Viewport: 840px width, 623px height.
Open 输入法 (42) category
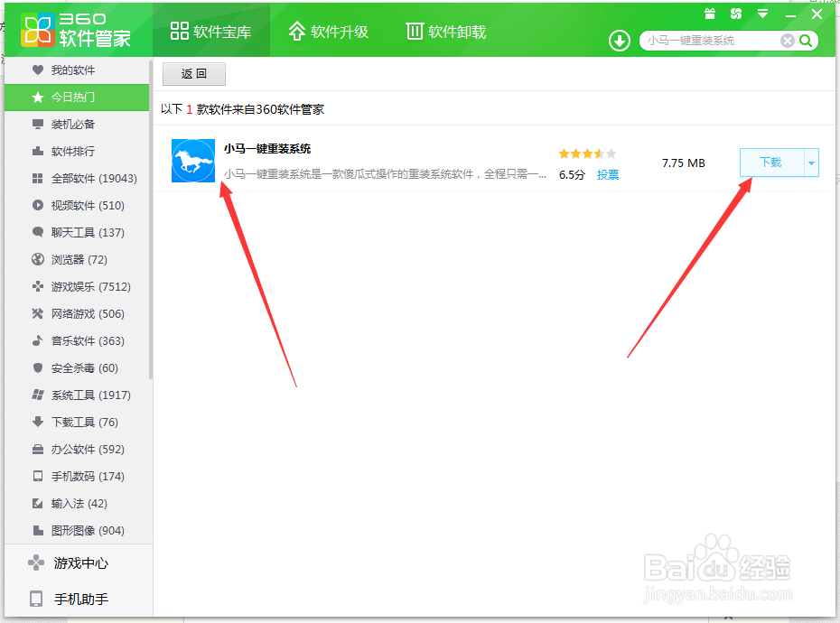pos(77,503)
